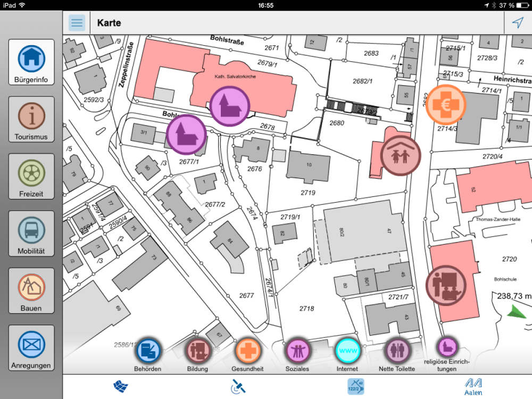Viewport: 532px width, 399px height.
Task: Open the Mobilität bus category
Action: tap(31, 234)
